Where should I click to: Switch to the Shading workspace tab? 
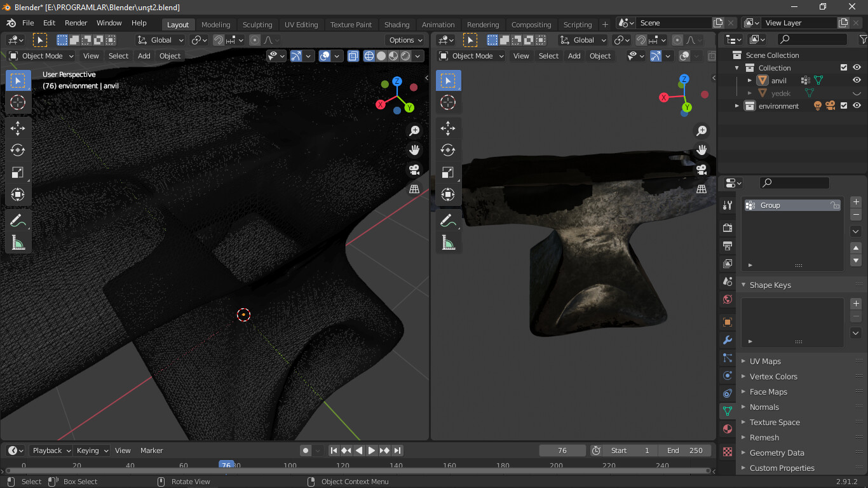click(x=397, y=25)
